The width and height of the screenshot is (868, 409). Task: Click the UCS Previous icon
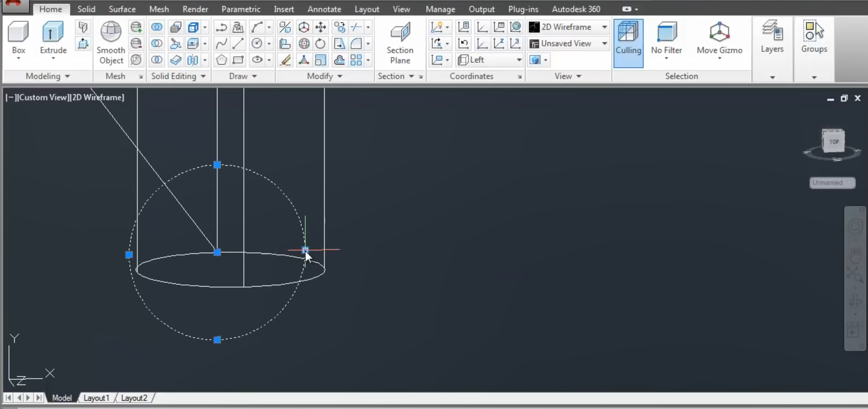coord(463,43)
